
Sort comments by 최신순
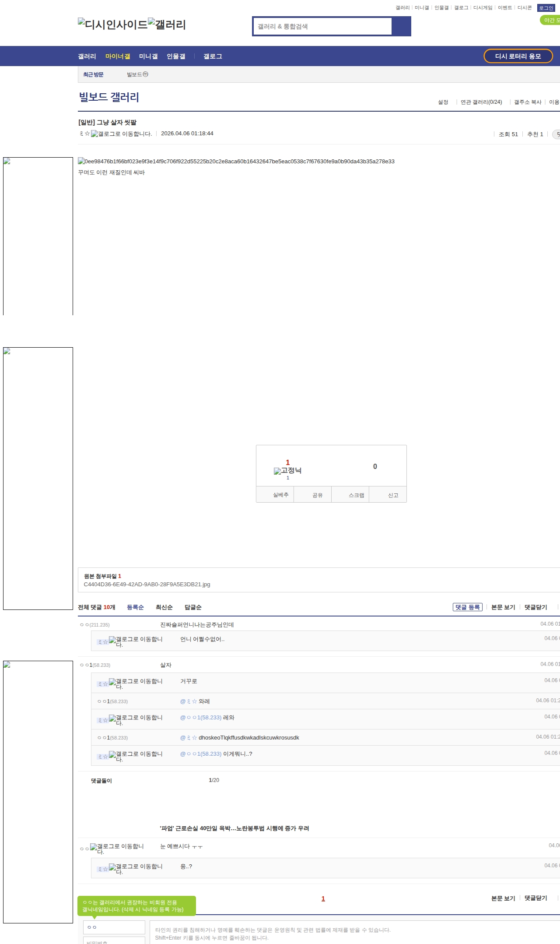point(164,607)
